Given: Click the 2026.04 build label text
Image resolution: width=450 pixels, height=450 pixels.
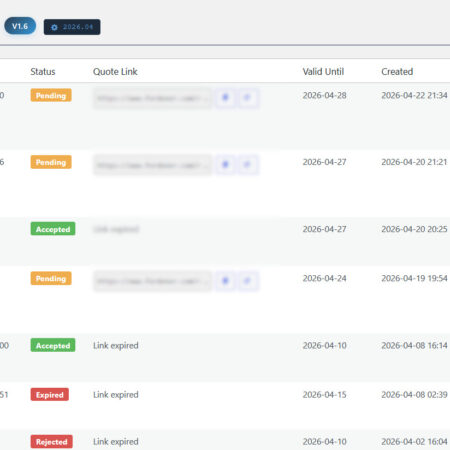Looking at the screenshot, I should 78,27.
